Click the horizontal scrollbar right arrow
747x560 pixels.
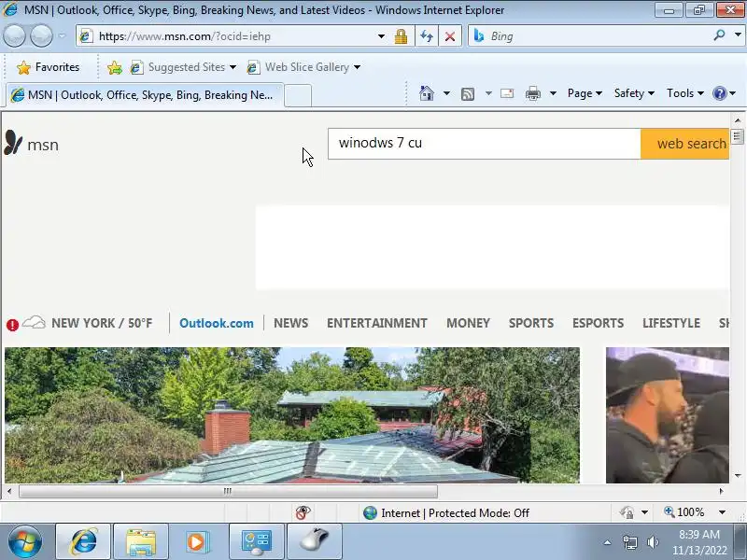[721, 491]
